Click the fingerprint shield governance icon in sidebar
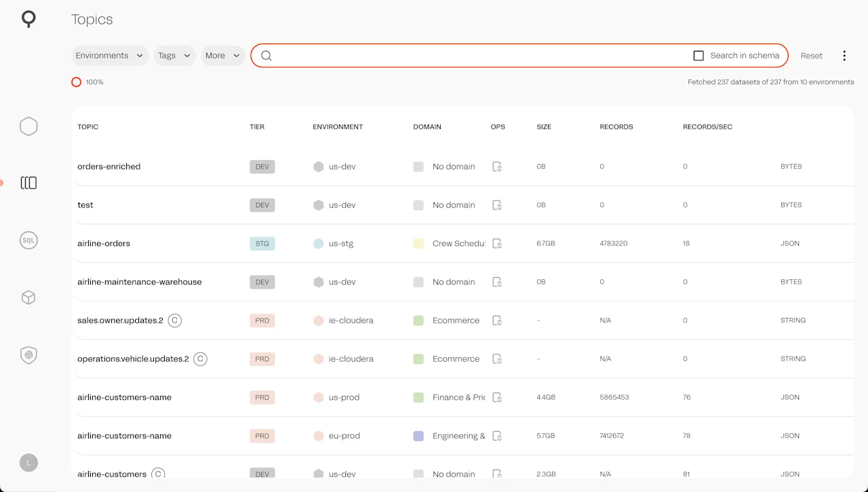Screen dimensions: 868x492 click(x=28, y=354)
